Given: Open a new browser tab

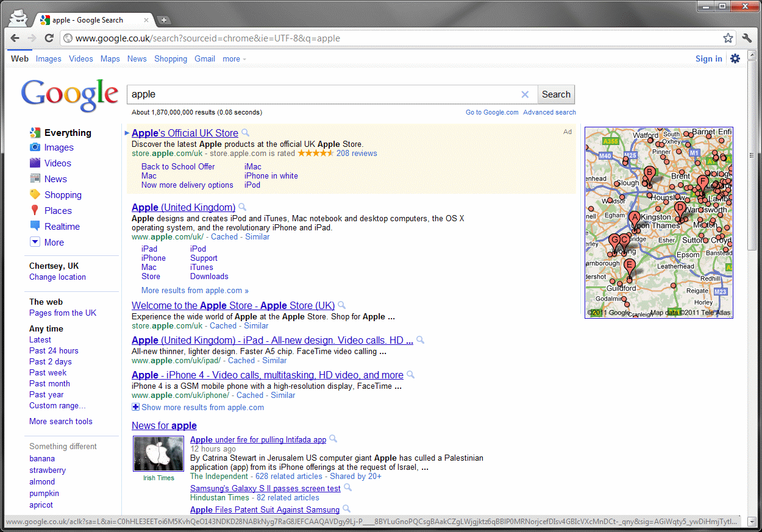Looking at the screenshot, I should [163, 20].
